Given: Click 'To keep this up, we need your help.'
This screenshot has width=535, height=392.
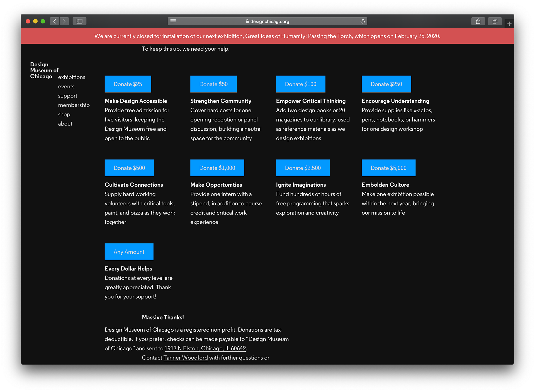Looking at the screenshot, I should tap(186, 49).
